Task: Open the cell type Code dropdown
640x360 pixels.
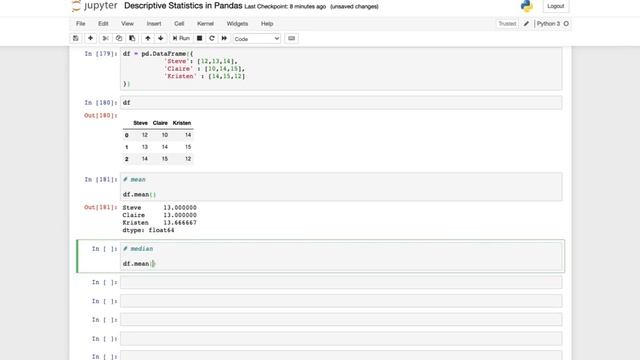Action: pyautogui.click(x=257, y=39)
